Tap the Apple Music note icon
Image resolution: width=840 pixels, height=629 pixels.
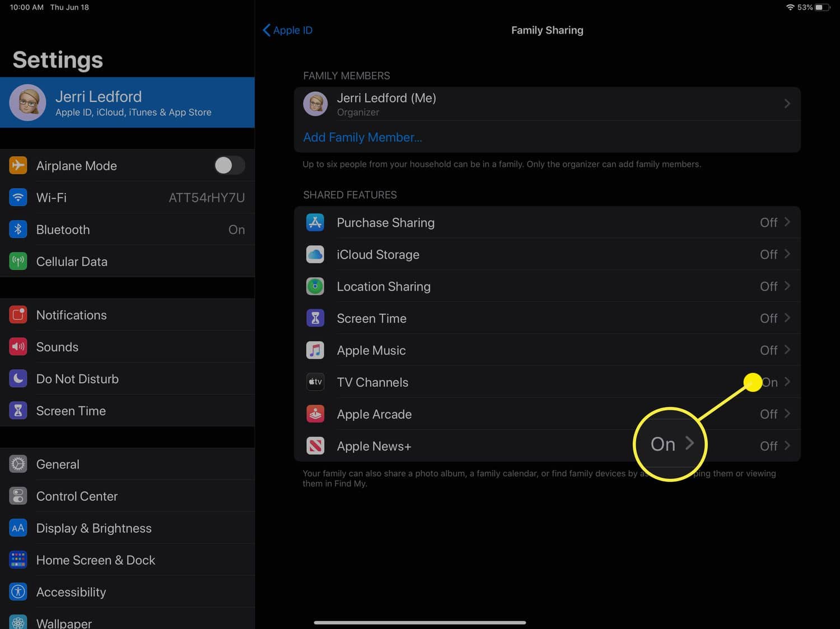315,350
